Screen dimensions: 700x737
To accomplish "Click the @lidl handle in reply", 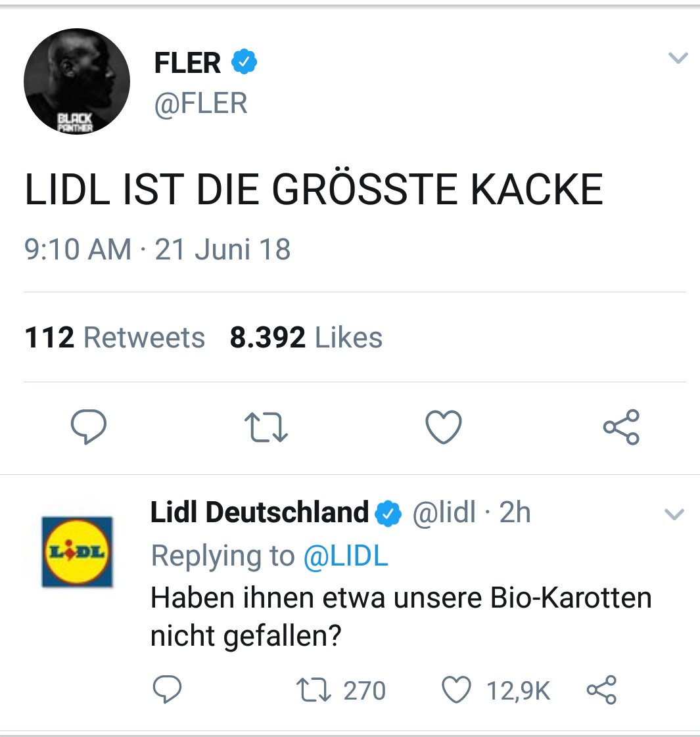I will pos(444,512).
